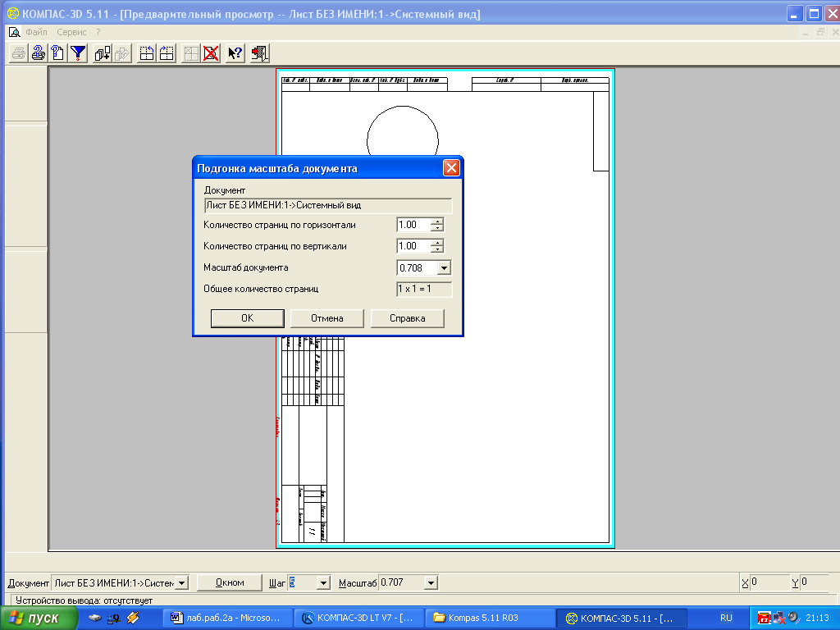Image resolution: width=840 pixels, height=630 pixels.
Task: Click the circle on the sheet preview
Action: click(403, 131)
